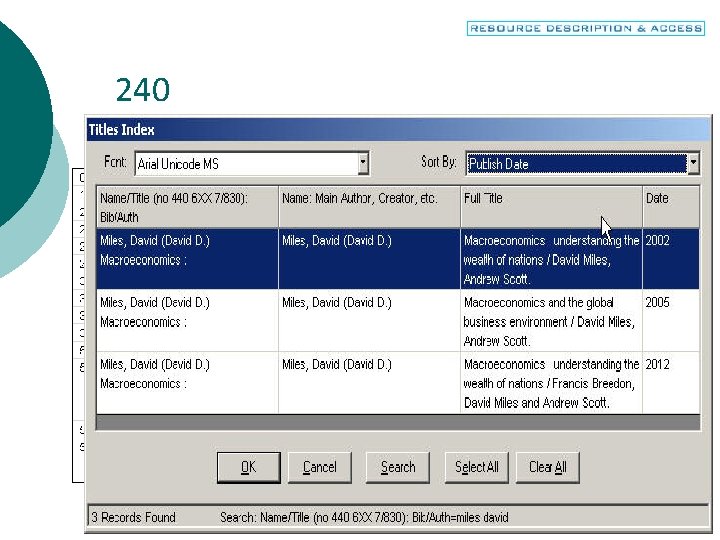Select the title with Francis Breedon
The image size is (720, 540).
(551, 383)
